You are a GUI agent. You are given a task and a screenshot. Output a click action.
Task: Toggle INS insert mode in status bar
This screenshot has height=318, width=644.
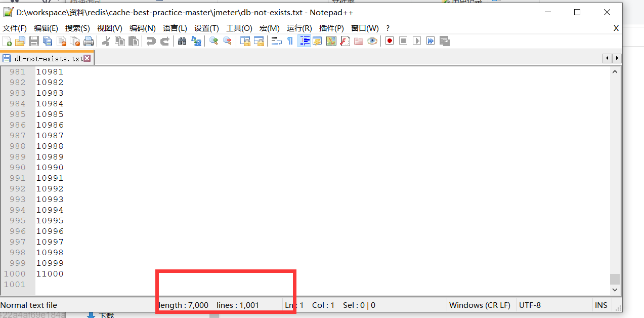pos(601,305)
